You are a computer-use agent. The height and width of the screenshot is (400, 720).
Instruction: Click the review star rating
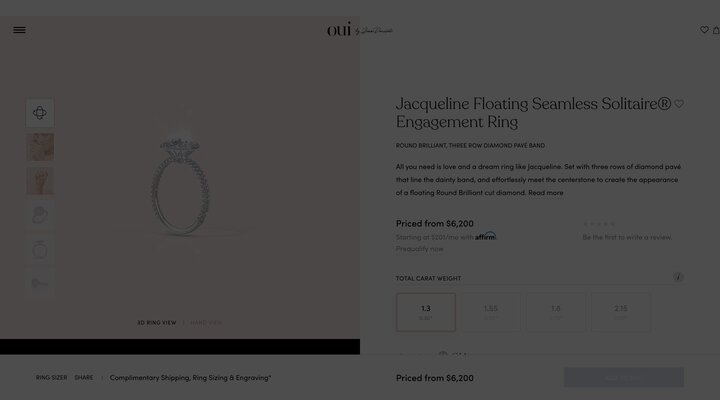tap(600, 224)
